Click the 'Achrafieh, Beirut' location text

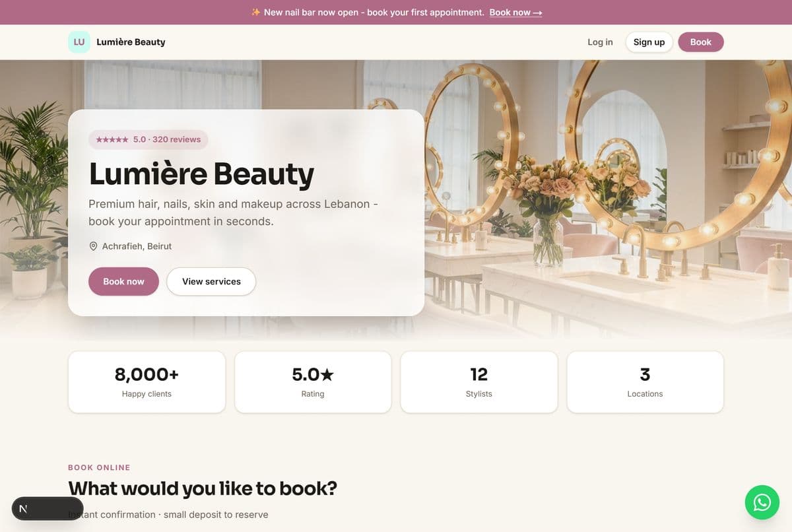click(137, 246)
